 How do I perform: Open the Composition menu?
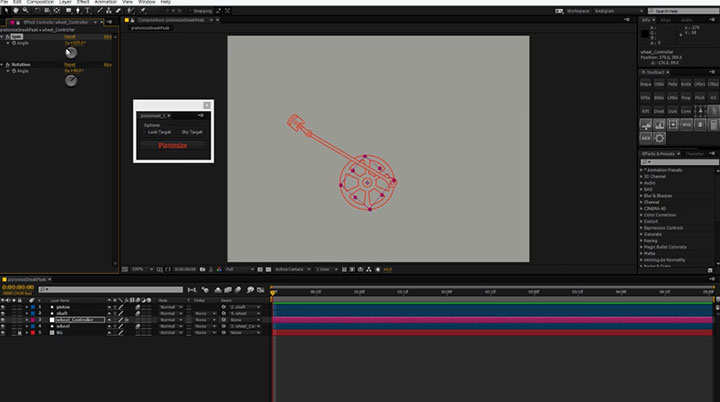pyautogui.click(x=40, y=2)
